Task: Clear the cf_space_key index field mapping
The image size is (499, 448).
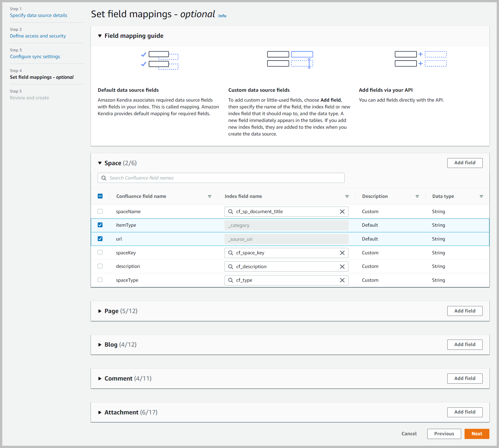Action: [342, 253]
